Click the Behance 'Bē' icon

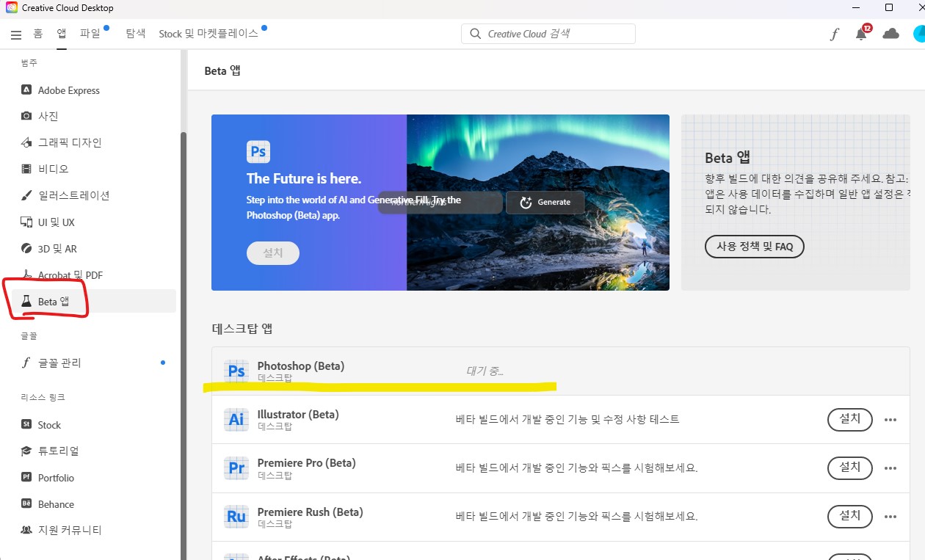tap(26, 503)
